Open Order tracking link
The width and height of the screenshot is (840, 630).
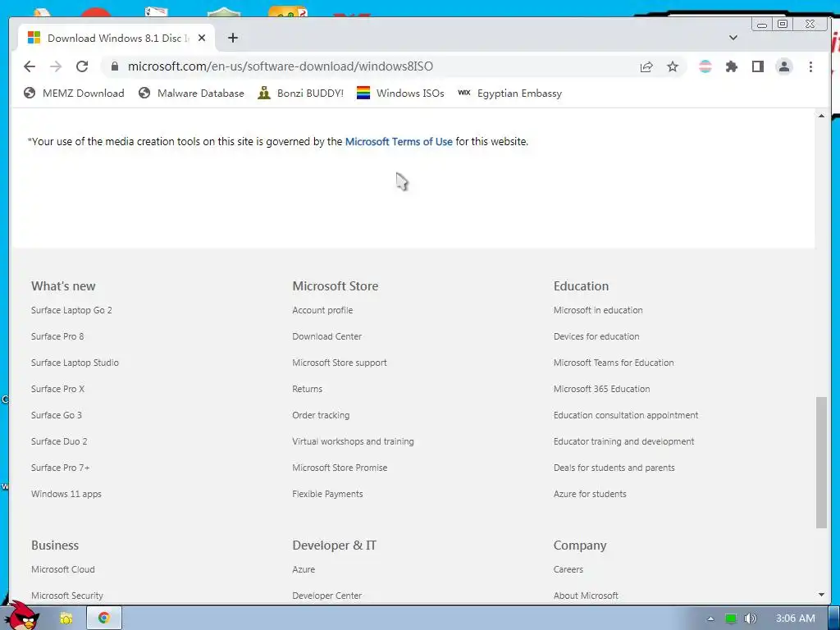[321, 415]
